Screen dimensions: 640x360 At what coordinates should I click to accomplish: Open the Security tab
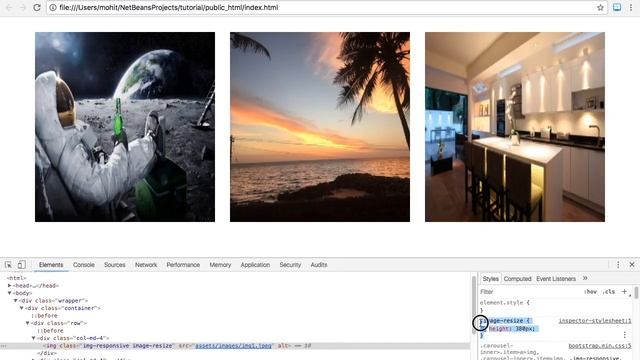(290, 265)
